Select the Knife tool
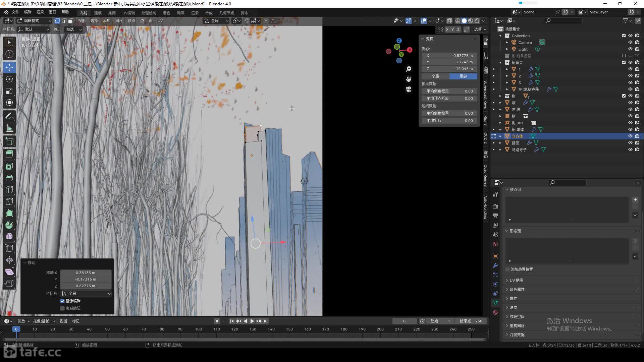Screen dimensions: 644x362 point(9,201)
